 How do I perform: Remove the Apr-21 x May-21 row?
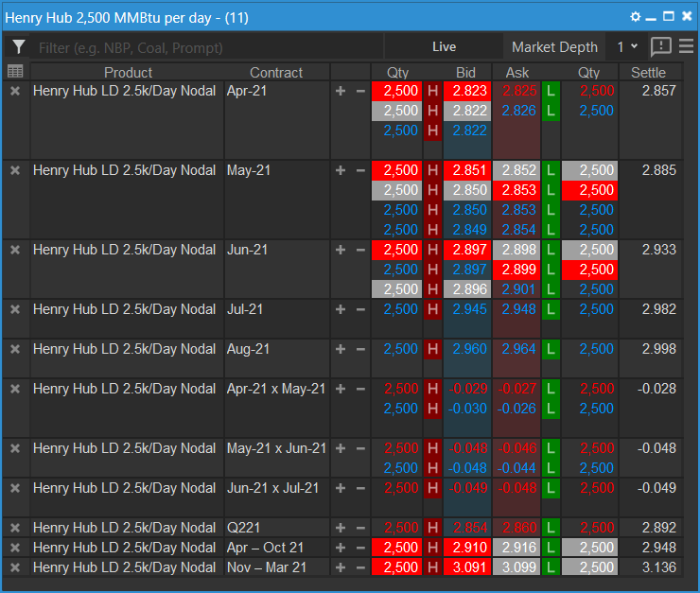coord(15,389)
